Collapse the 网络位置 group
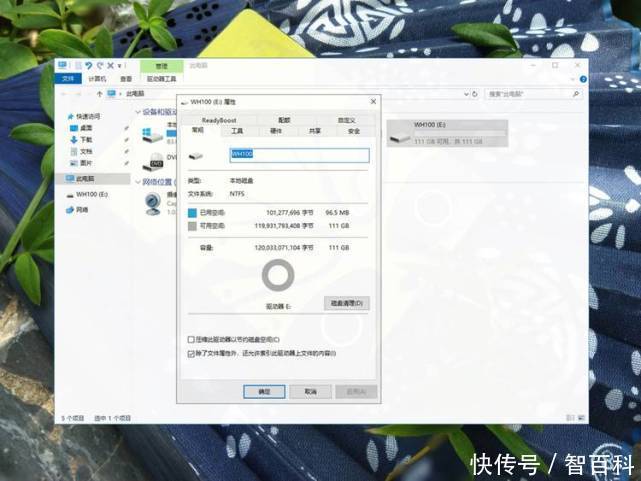 point(138,182)
